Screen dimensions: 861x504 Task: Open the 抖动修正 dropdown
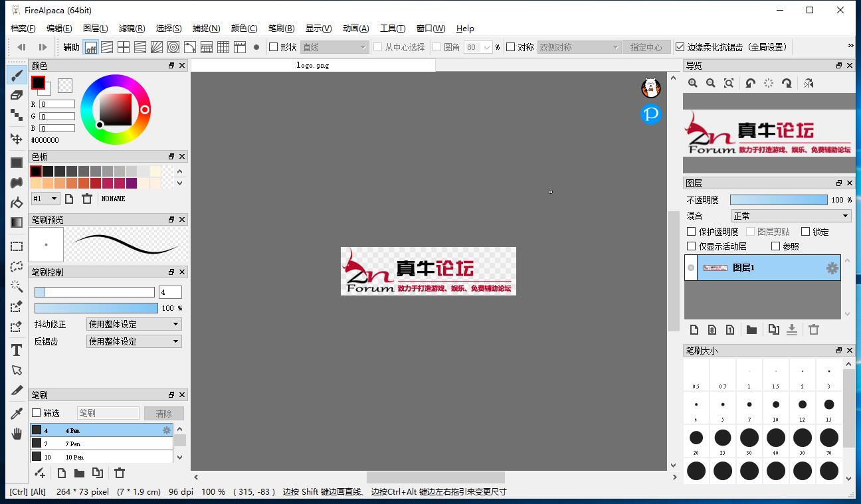point(133,324)
